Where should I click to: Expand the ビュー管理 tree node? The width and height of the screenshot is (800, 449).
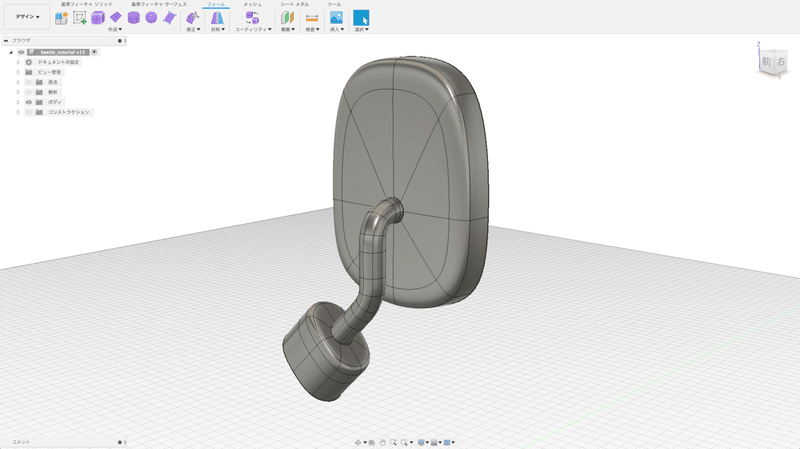click(18, 72)
